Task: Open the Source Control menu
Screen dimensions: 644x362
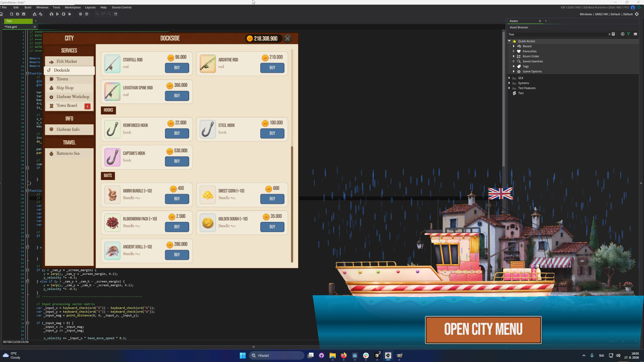Action: point(121,7)
